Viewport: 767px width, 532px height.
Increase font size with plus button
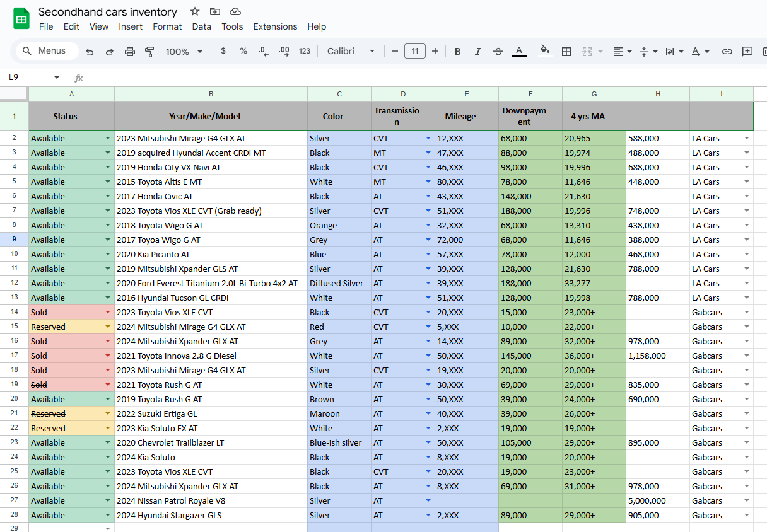pos(435,52)
